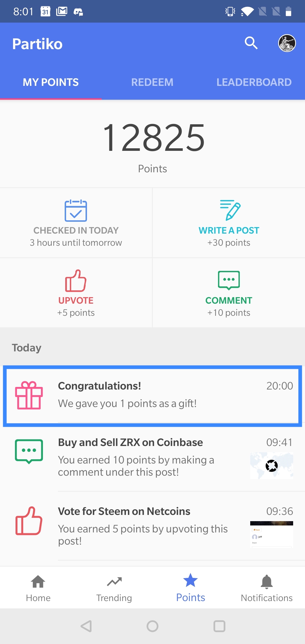
Task: Open Notifications bell in the bottom bar
Action: coord(267,588)
